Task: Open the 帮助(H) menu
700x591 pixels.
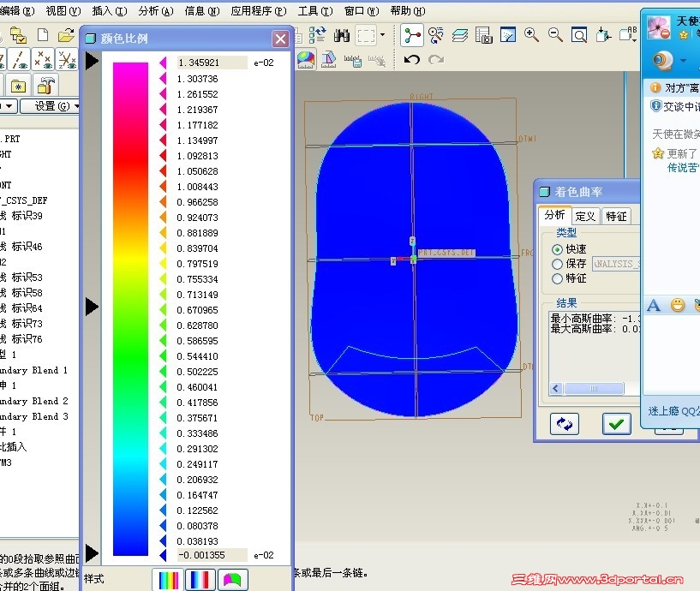Action: 408,11
